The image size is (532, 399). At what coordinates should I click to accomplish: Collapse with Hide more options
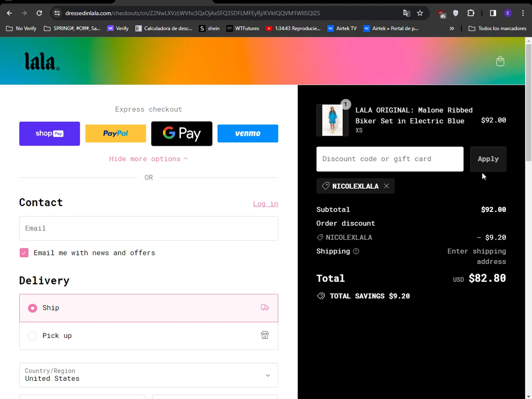click(148, 159)
